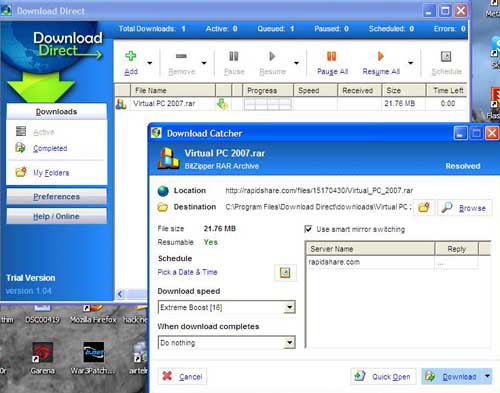Click the Cancel button

pos(182,376)
